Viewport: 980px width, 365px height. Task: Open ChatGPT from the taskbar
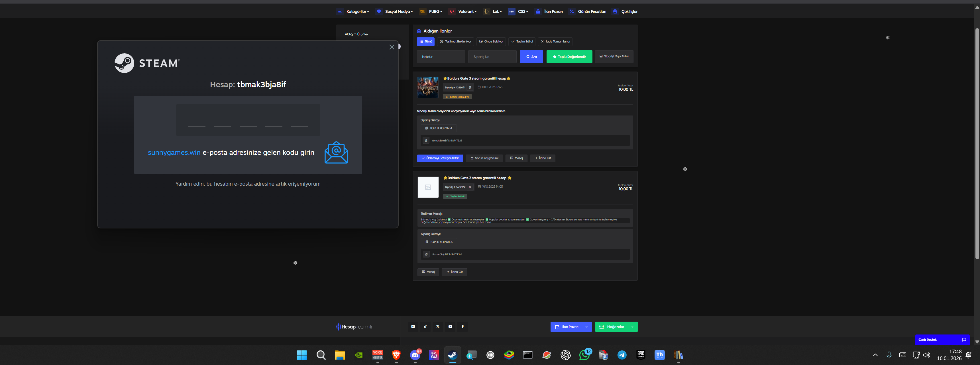(x=565, y=355)
